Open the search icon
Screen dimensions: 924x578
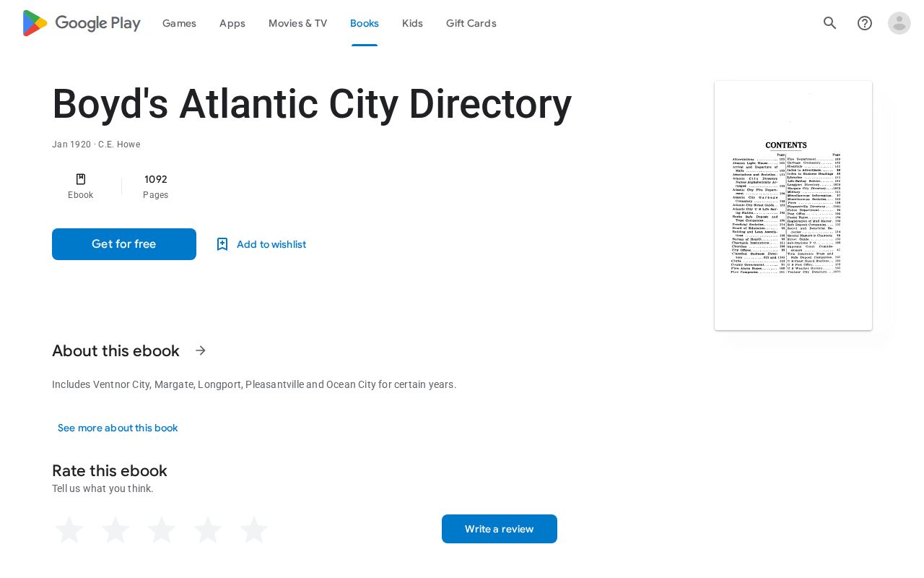(x=830, y=23)
